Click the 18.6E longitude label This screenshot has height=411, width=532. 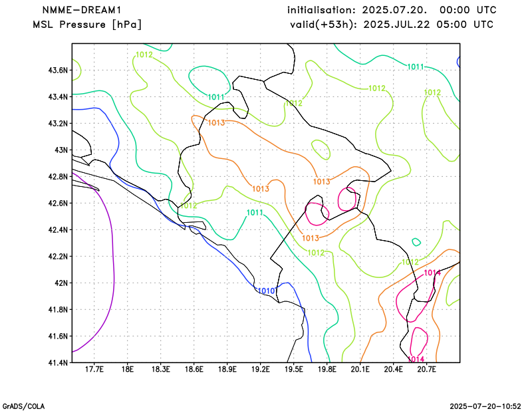click(x=194, y=369)
